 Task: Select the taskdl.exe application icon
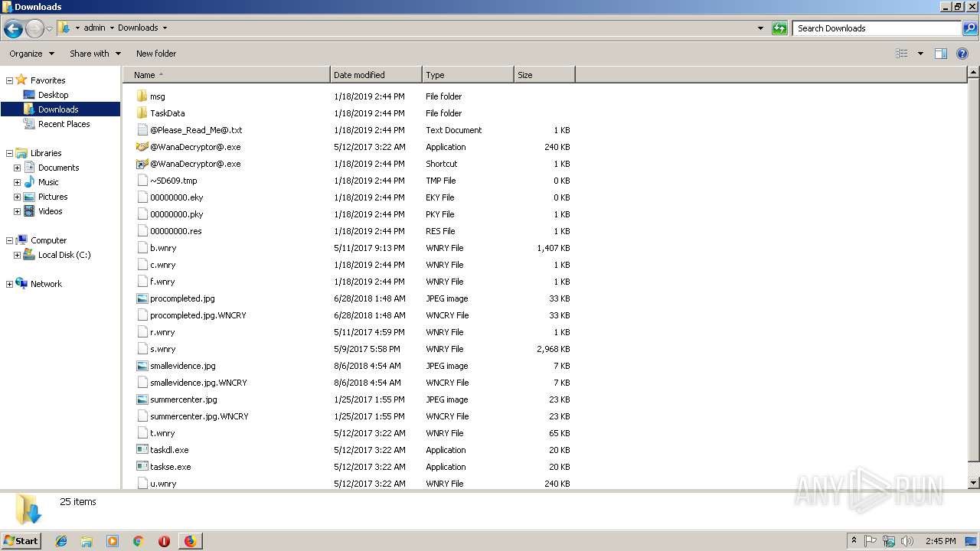[142, 450]
